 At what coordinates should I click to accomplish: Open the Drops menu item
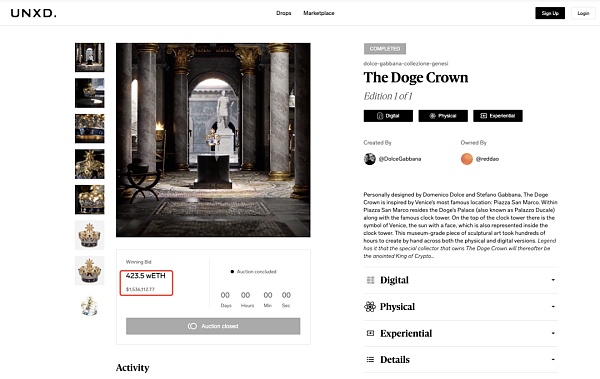click(284, 13)
